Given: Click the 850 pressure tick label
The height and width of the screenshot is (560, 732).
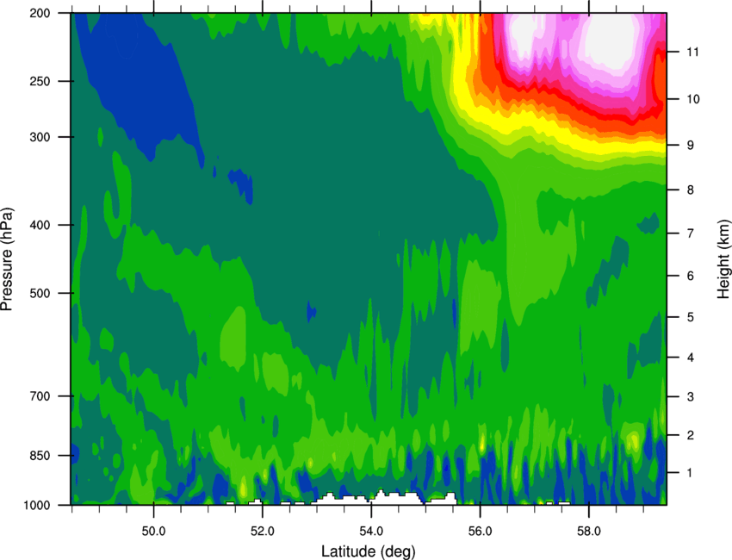Looking at the screenshot, I should (x=40, y=456).
